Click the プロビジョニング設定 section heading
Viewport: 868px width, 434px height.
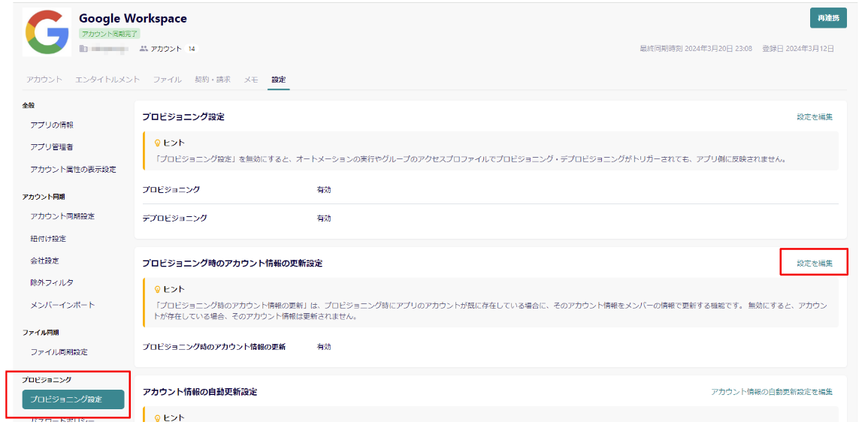point(183,116)
